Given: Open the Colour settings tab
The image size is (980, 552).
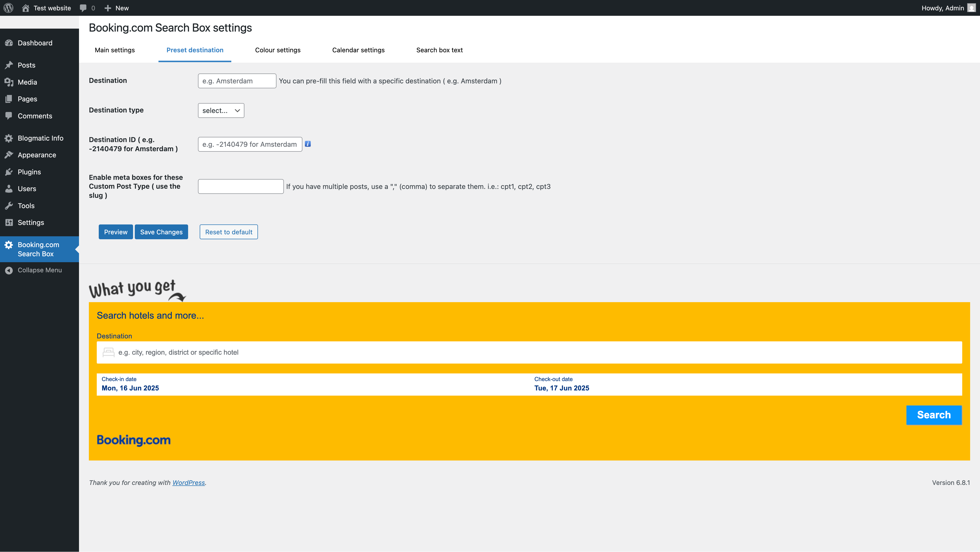Looking at the screenshot, I should (278, 50).
